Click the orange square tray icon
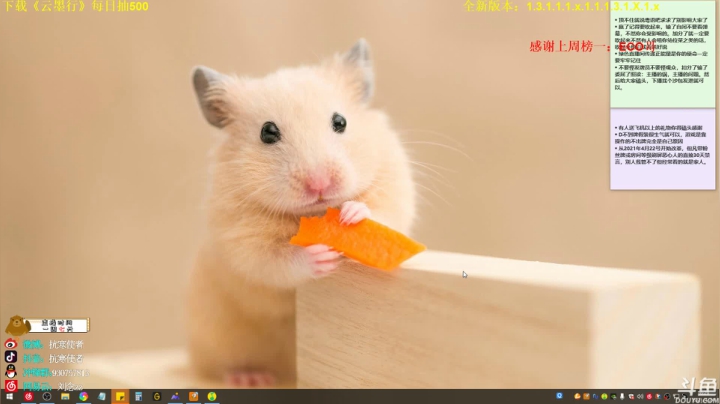 click(x=586, y=396)
